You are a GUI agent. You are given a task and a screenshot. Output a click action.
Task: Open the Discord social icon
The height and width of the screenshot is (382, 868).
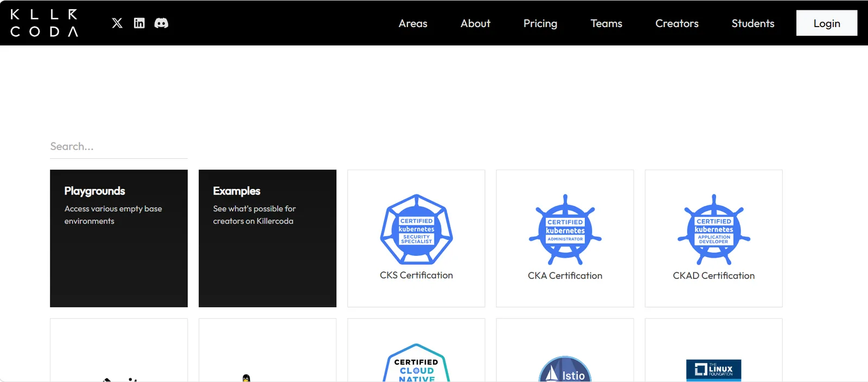coord(161,23)
